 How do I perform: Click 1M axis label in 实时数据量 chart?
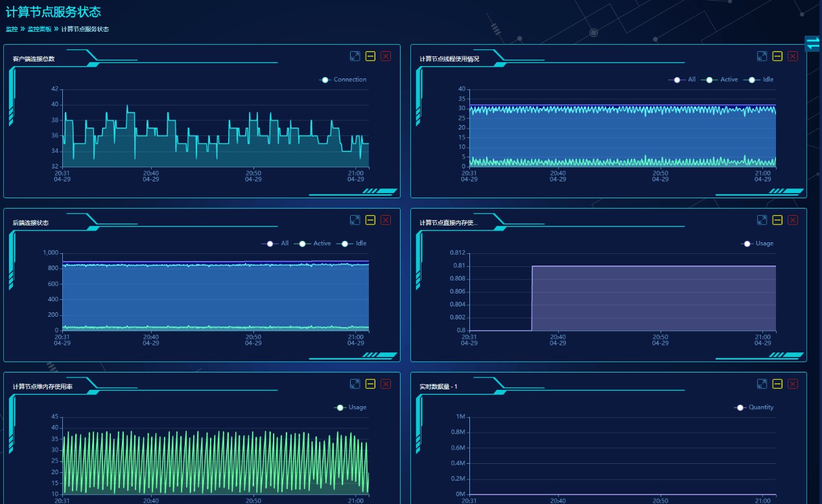pyautogui.click(x=460, y=417)
